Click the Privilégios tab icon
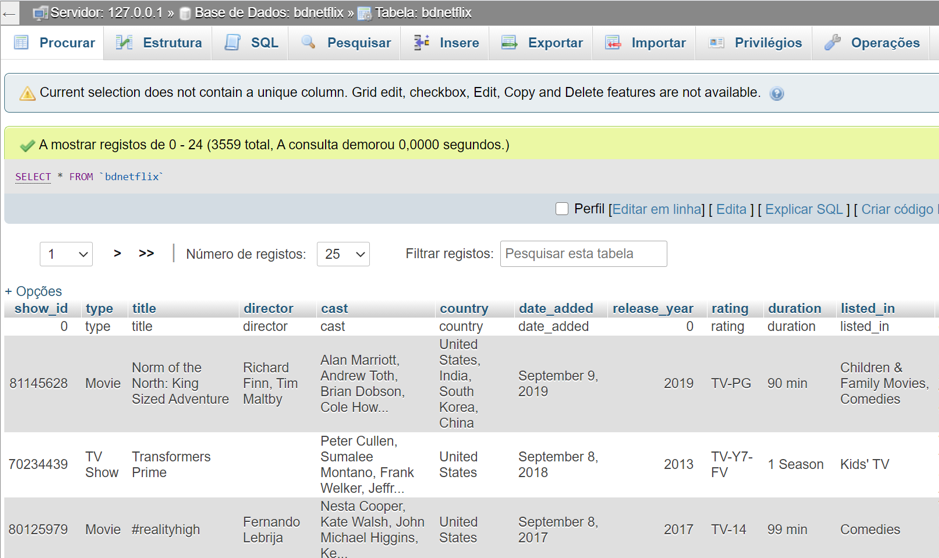Image resolution: width=939 pixels, height=558 pixels. 717,43
